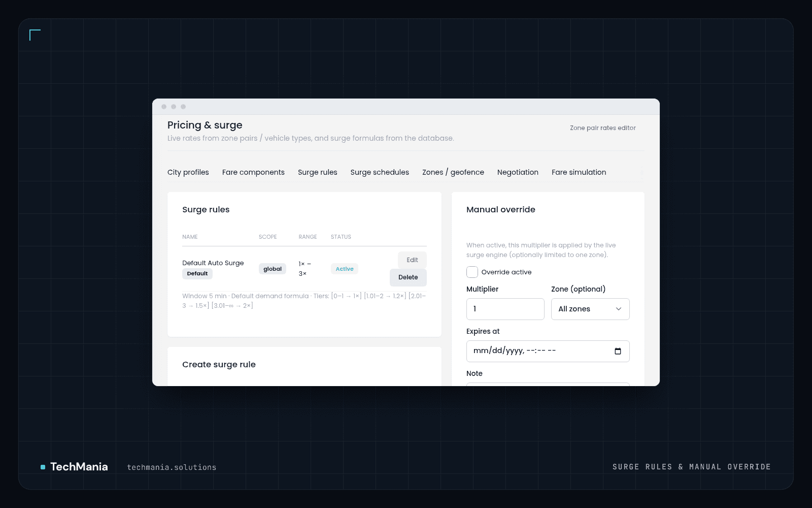This screenshot has height=508, width=812.
Task: Click the STATUS column header
Action: (x=341, y=237)
